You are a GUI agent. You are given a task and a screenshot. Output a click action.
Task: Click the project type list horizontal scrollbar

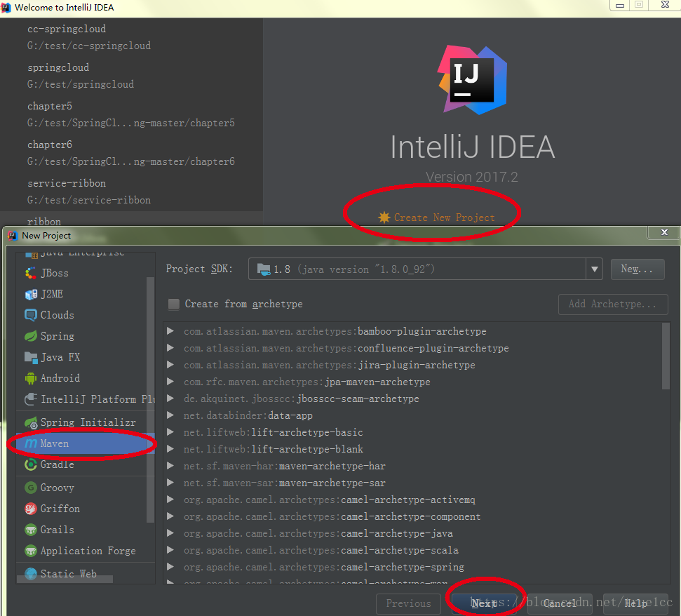click(65, 579)
